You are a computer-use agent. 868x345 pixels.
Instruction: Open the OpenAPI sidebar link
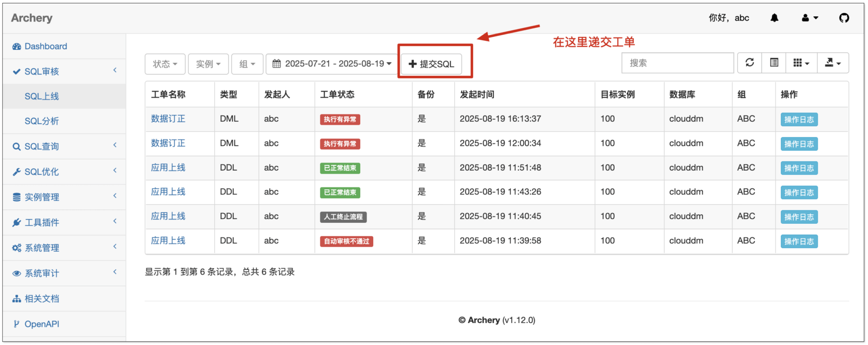42,324
